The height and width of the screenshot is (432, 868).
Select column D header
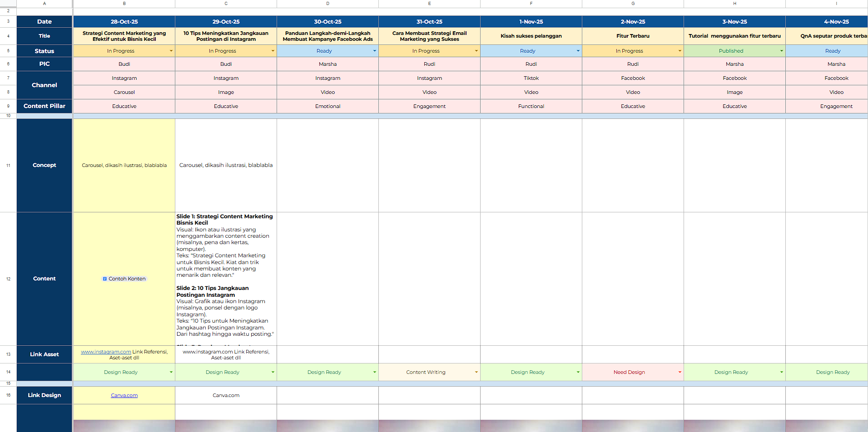(x=327, y=4)
